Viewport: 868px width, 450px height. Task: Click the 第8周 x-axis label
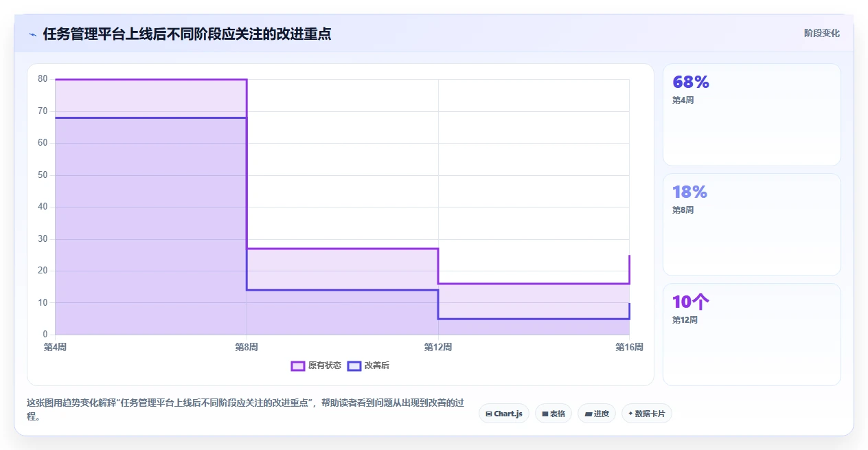pyautogui.click(x=247, y=347)
